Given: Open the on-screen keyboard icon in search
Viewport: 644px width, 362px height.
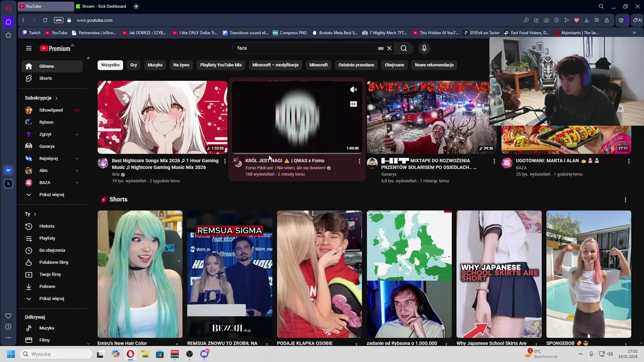Looking at the screenshot, I should point(381,48).
